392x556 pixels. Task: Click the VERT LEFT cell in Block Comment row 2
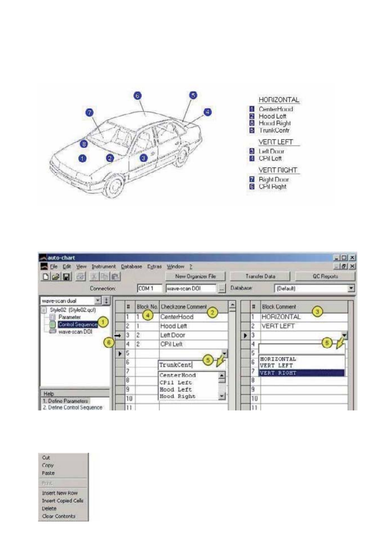tap(304, 326)
